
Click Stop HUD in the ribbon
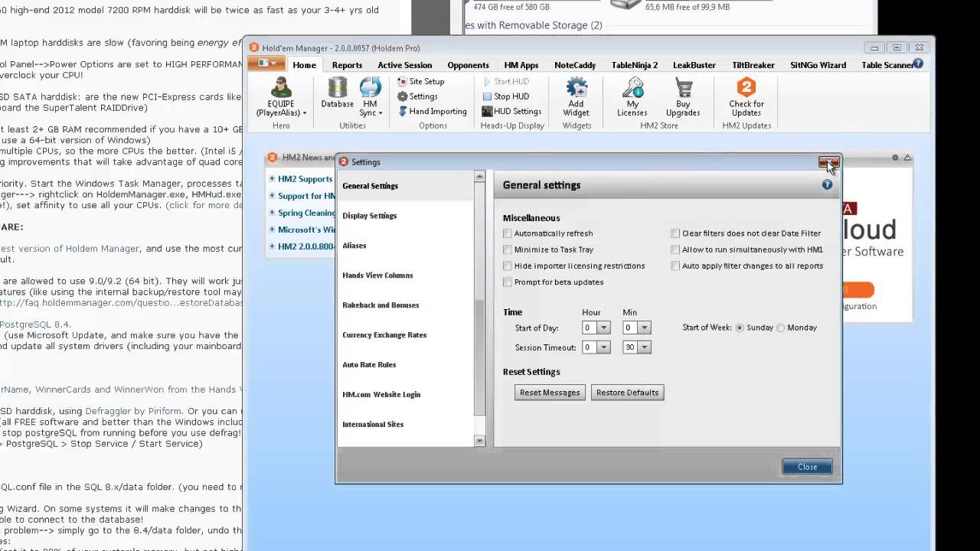[505, 96]
